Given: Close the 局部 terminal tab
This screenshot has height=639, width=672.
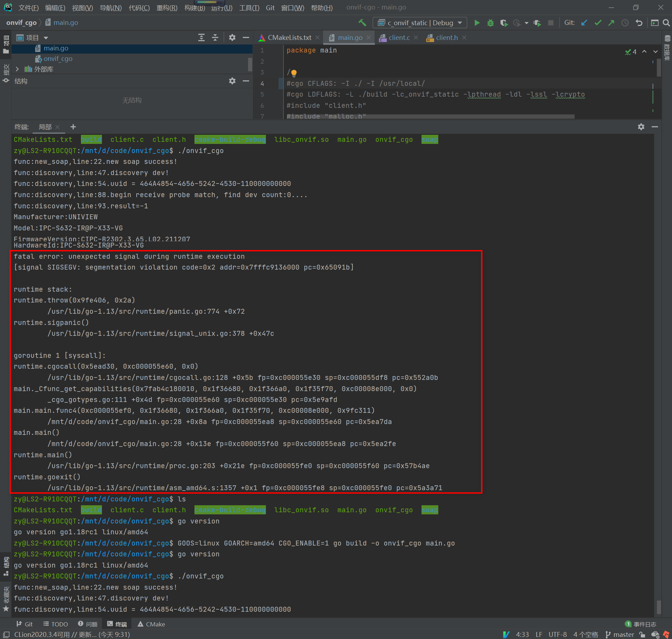Looking at the screenshot, I should click(x=57, y=127).
